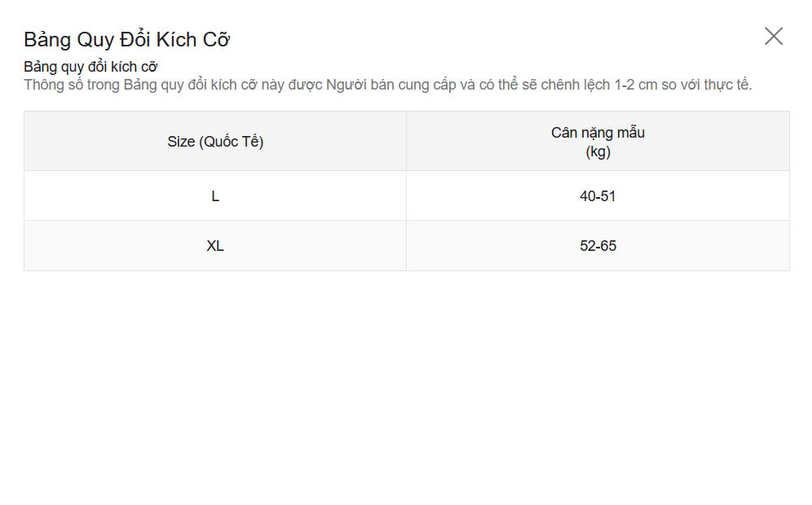Click the word "Size" in the header
Image resolution: width=812 pixels, height=505 pixels.
click(181, 142)
